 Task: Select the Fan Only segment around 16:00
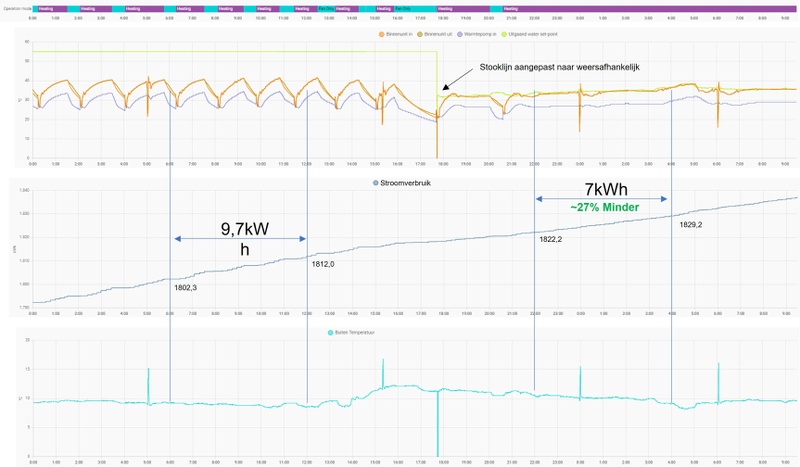click(x=415, y=9)
